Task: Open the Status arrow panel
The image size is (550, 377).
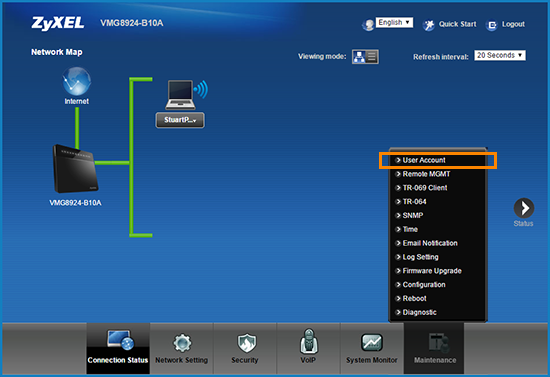Action: click(x=524, y=208)
